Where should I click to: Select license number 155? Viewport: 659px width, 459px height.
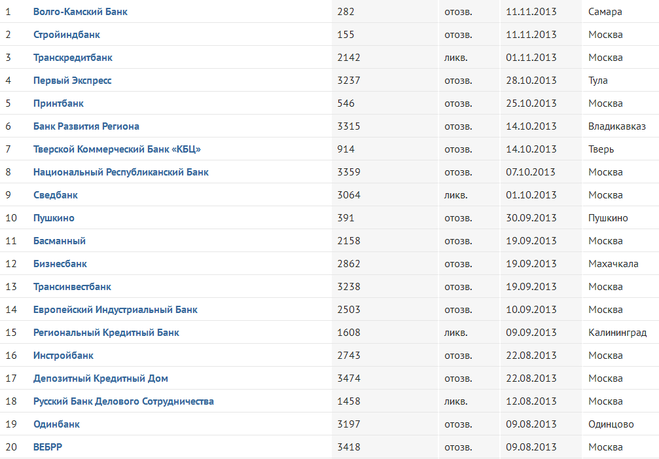point(345,34)
